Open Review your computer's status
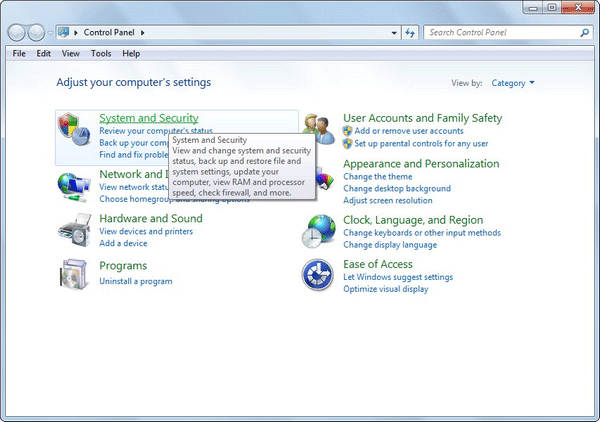Image resolution: width=600 pixels, height=422 pixels. [x=156, y=131]
